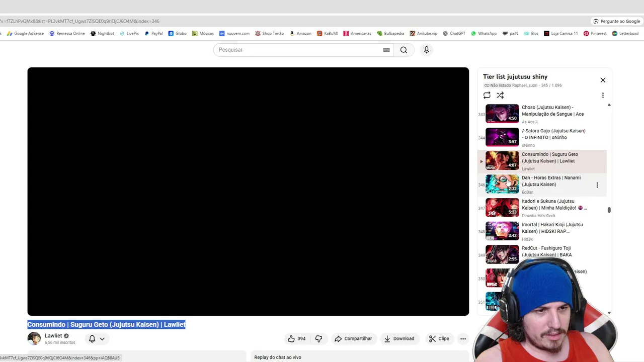
Task: Open Lawliet channel name link
Action: tap(53, 336)
